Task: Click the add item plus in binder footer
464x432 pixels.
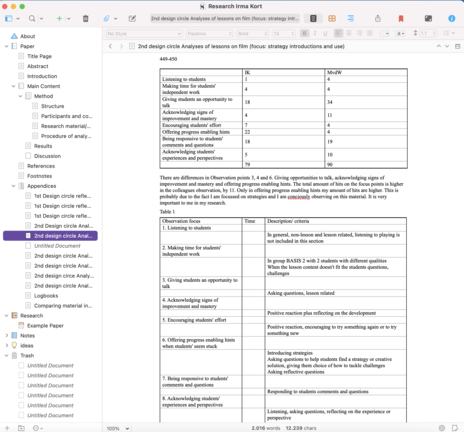Action: click(x=7, y=428)
